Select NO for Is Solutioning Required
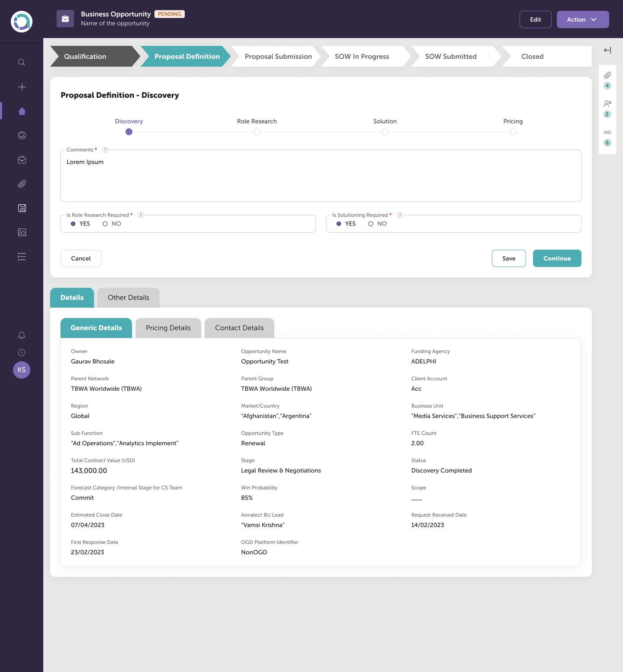This screenshot has height=672, width=623. coord(371,224)
